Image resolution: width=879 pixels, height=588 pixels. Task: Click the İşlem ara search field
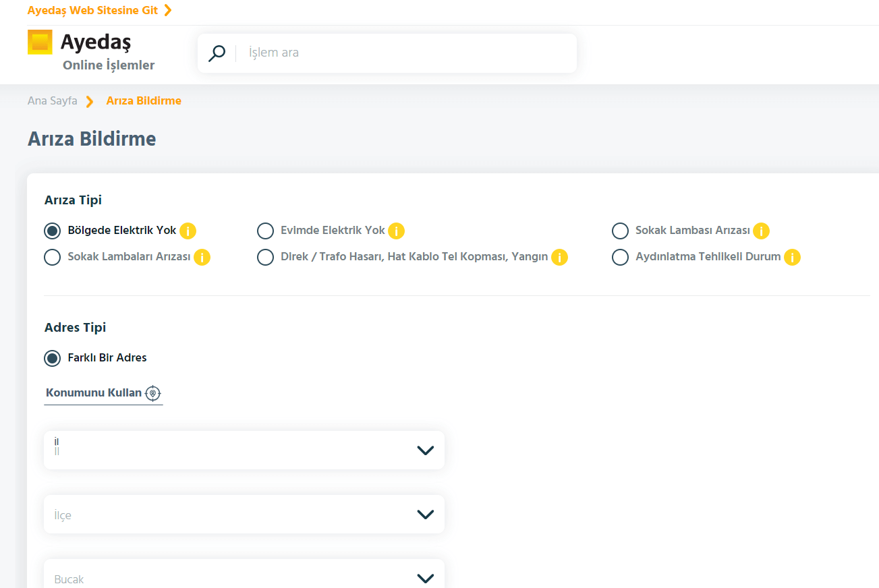point(405,53)
